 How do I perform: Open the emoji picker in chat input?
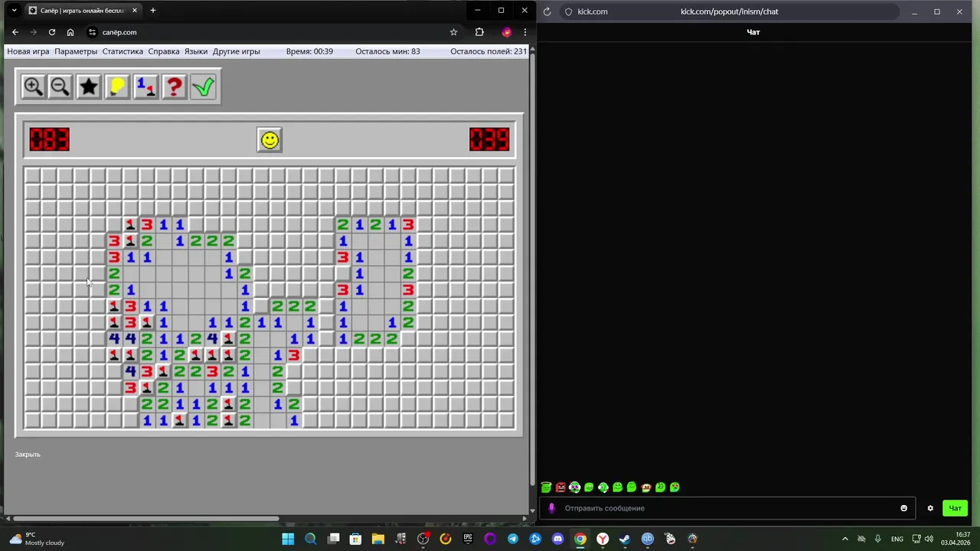tap(903, 508)
